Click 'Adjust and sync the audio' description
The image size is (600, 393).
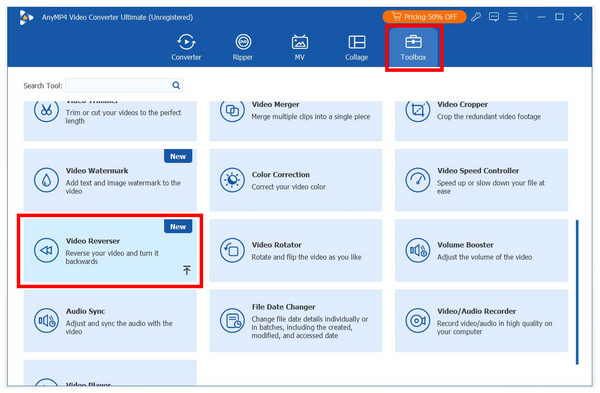coord(119,328)
